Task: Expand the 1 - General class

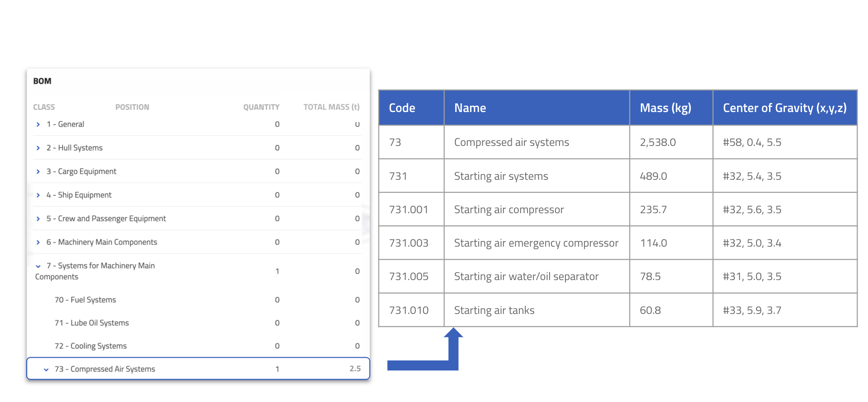Action: point(38,124)
